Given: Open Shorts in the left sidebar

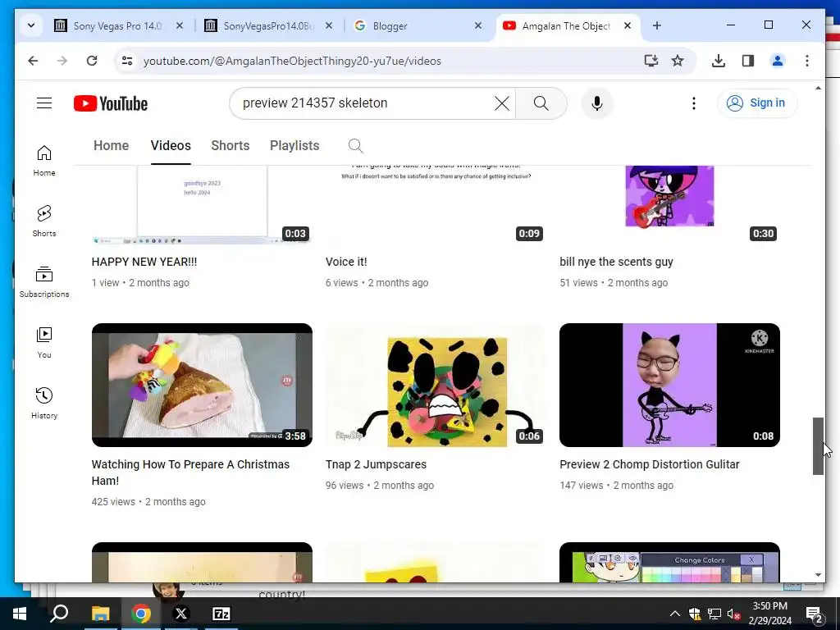Looking at the screenshot, I should 44,221.
